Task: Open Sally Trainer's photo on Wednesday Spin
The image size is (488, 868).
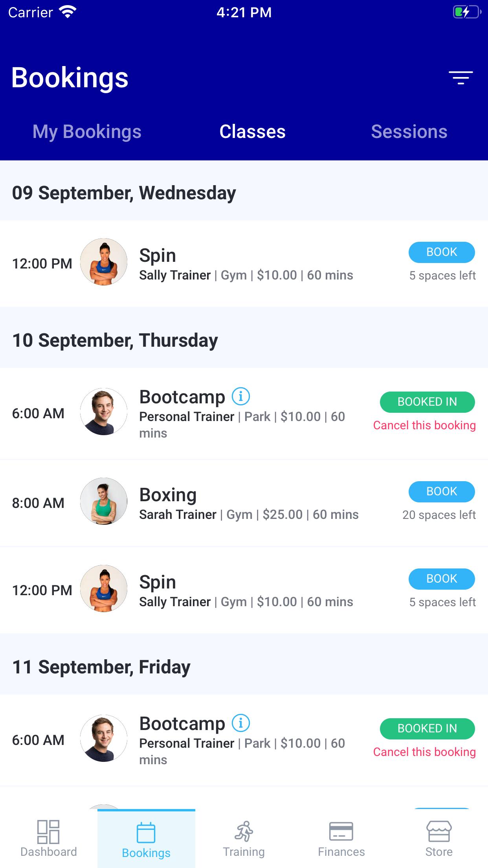Action: click(104, 262)
